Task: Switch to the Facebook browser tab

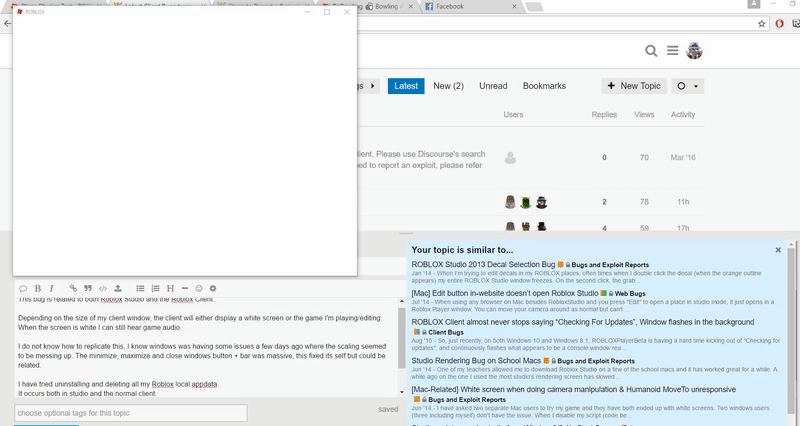Action: (x=469, y=7)
